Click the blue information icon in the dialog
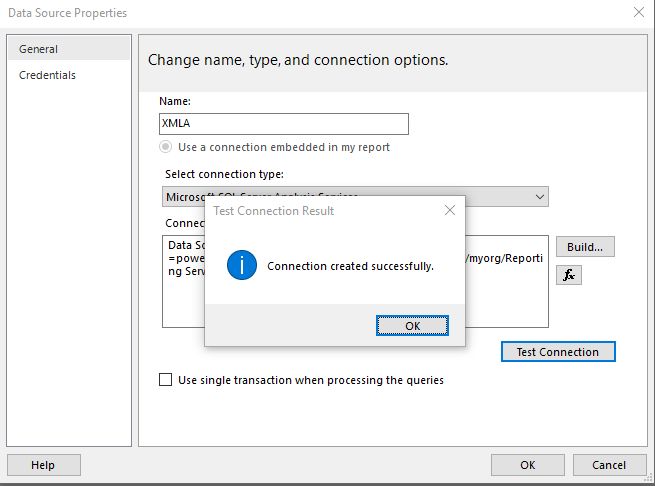 coord(241,265)
